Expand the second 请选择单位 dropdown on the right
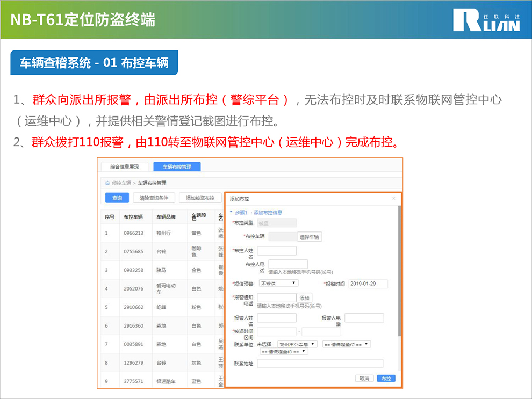 (x=346, y=344)
